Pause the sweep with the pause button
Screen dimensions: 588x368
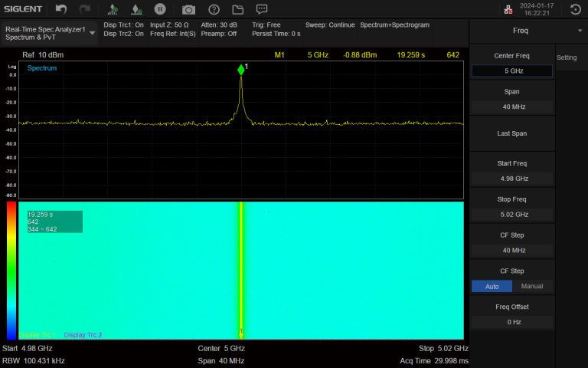coord(160,9)
